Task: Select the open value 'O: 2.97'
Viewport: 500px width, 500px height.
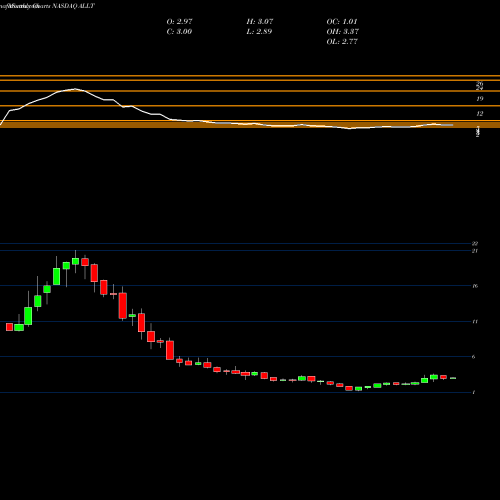Action: (x=179, y=22)
